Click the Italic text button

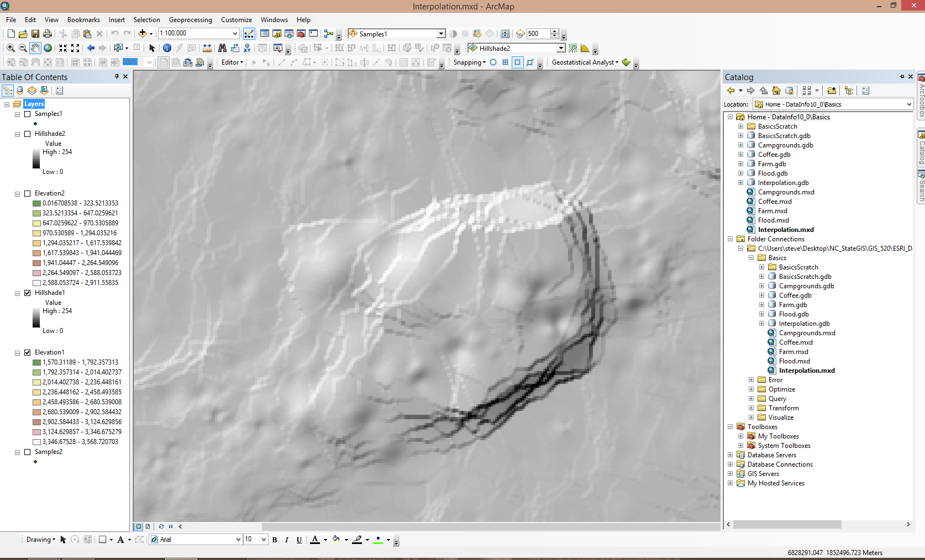pyautogui.click(x=287, y=540)
